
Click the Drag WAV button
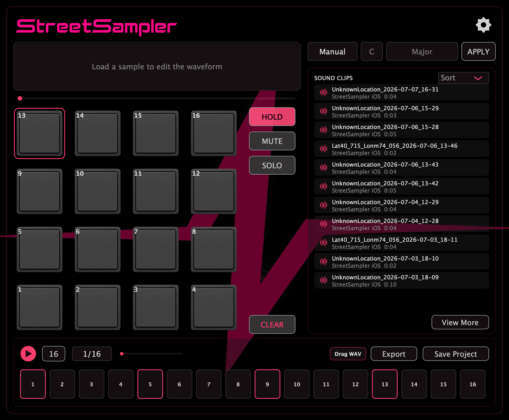[348, 354]
